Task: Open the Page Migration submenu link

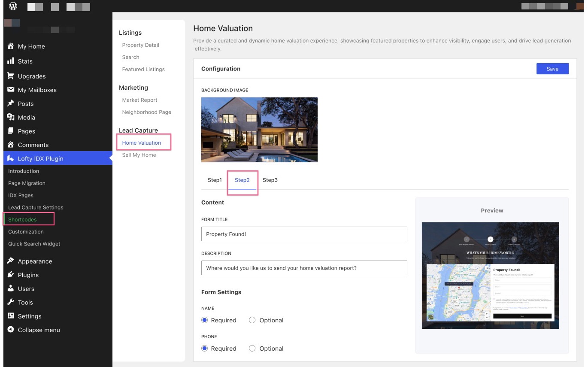Action: click(27, 183)
